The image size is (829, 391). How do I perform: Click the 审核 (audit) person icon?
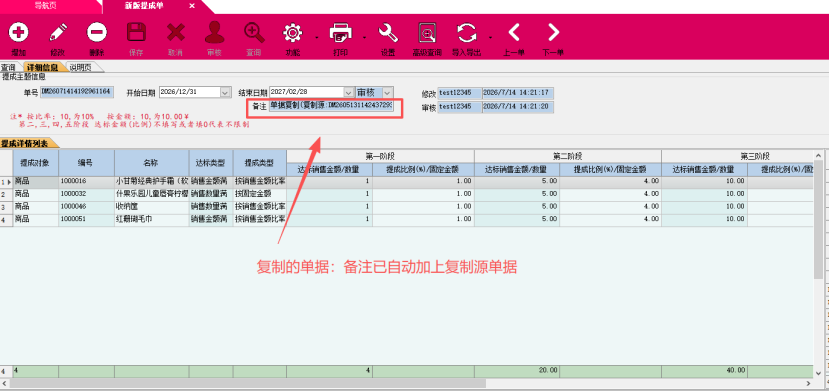[x=215, y=32]
